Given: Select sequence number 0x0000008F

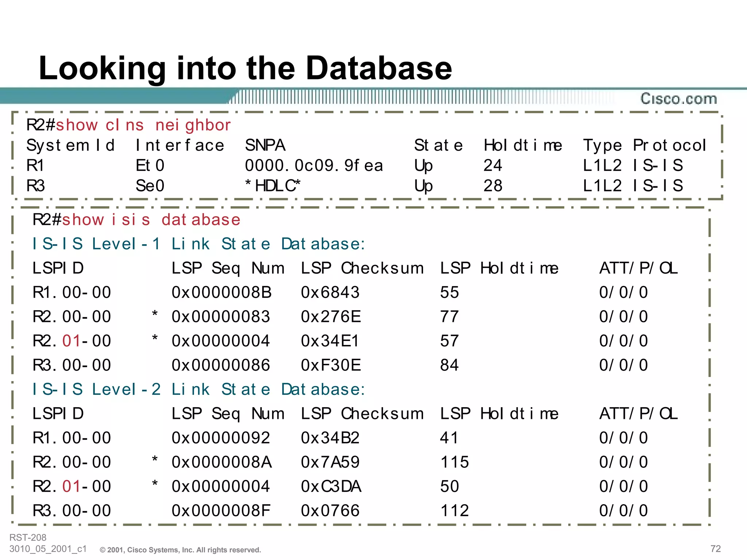Looking at the screenshot, I should (x=221, y=511).
